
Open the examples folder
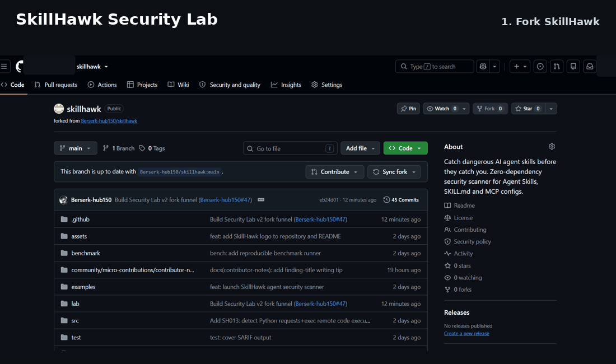(83, 287)
